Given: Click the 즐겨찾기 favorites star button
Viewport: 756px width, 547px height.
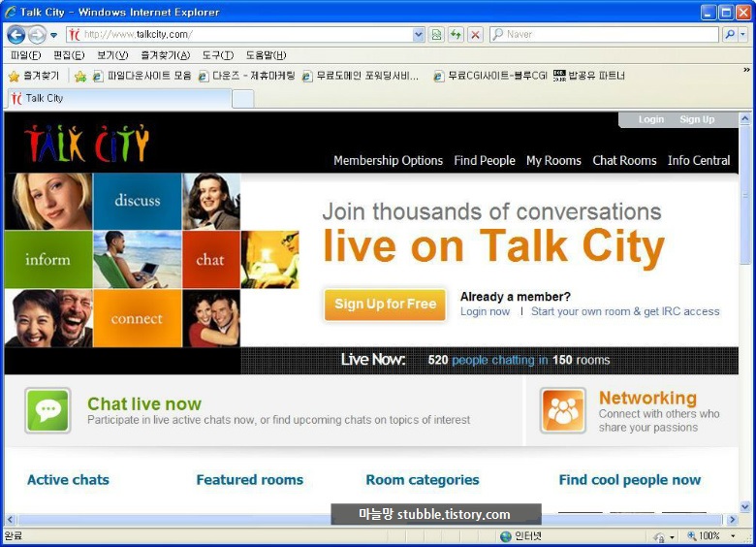Looking at the screenshot, I should (34, 76).
